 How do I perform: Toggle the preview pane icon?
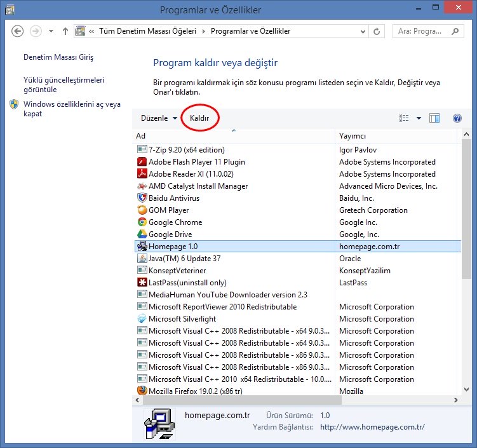pyautogui.click(x=434, y=118)
